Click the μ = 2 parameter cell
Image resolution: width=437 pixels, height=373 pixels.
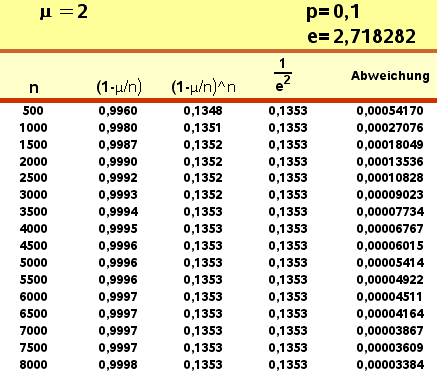pos(64,12)
